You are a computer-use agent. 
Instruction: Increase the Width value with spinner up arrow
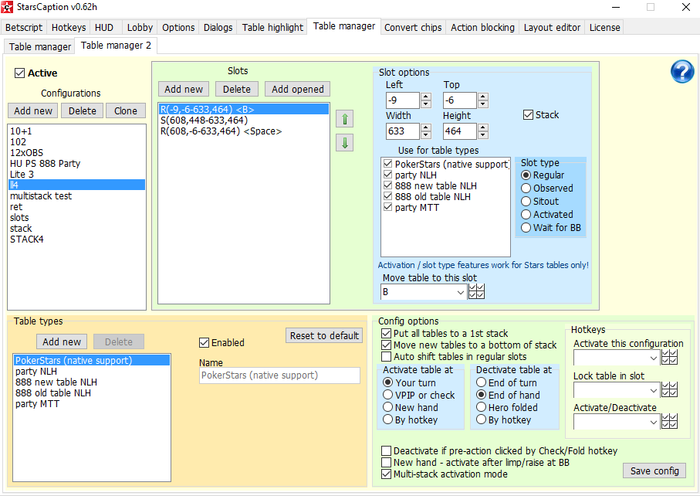(426, 125)
